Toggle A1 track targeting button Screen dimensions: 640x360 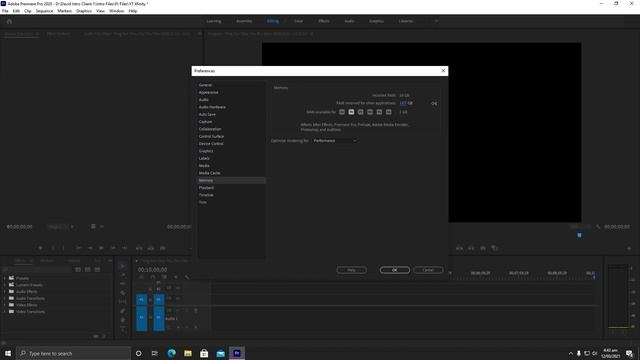158,317
